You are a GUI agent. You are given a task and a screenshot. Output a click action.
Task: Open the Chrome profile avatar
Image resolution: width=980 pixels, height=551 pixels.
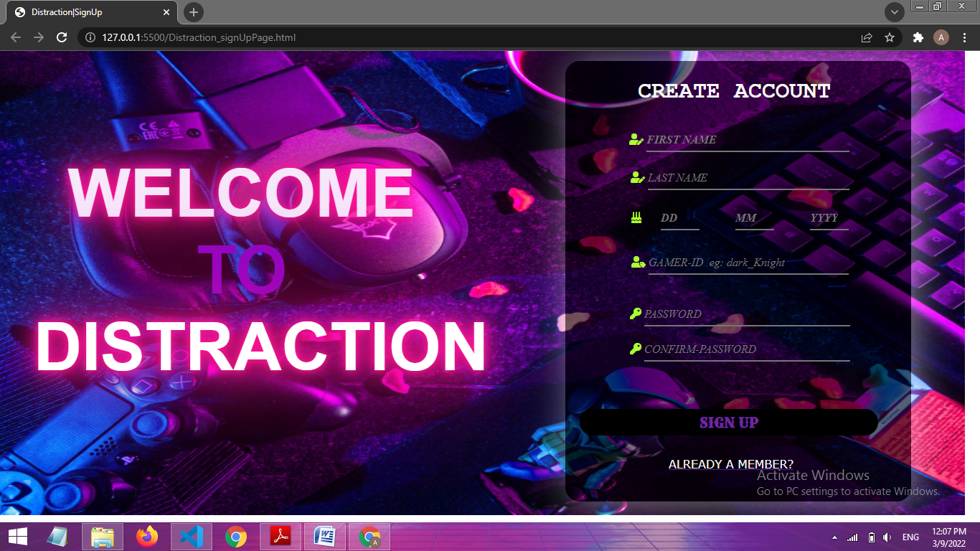pyautogui.click(x=941, y=37)
